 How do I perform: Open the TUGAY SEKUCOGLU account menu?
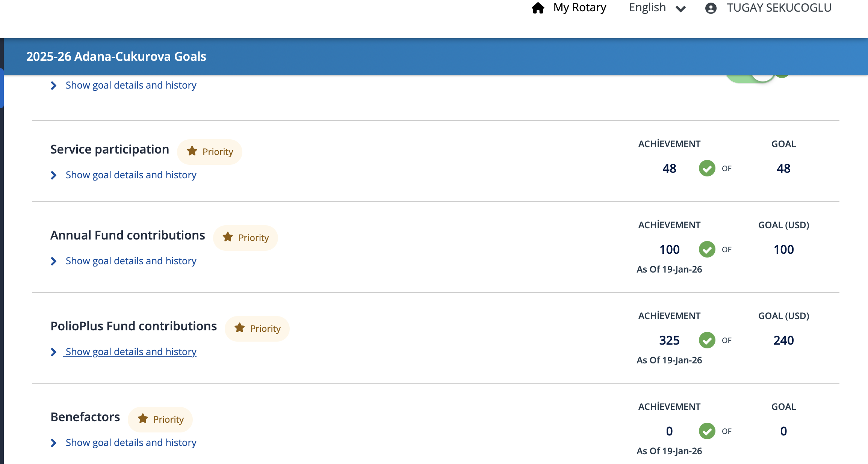779,8
